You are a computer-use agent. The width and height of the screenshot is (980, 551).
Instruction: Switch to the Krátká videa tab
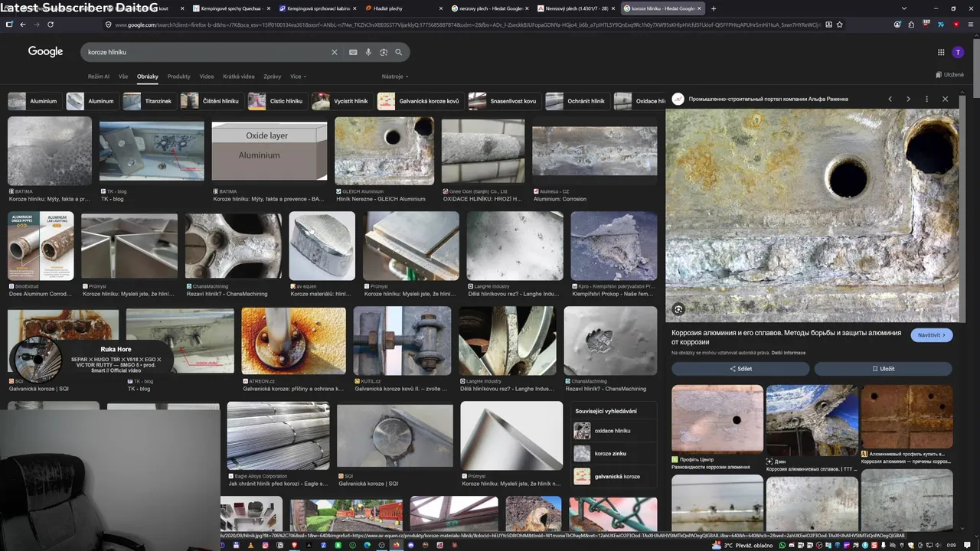239,77
